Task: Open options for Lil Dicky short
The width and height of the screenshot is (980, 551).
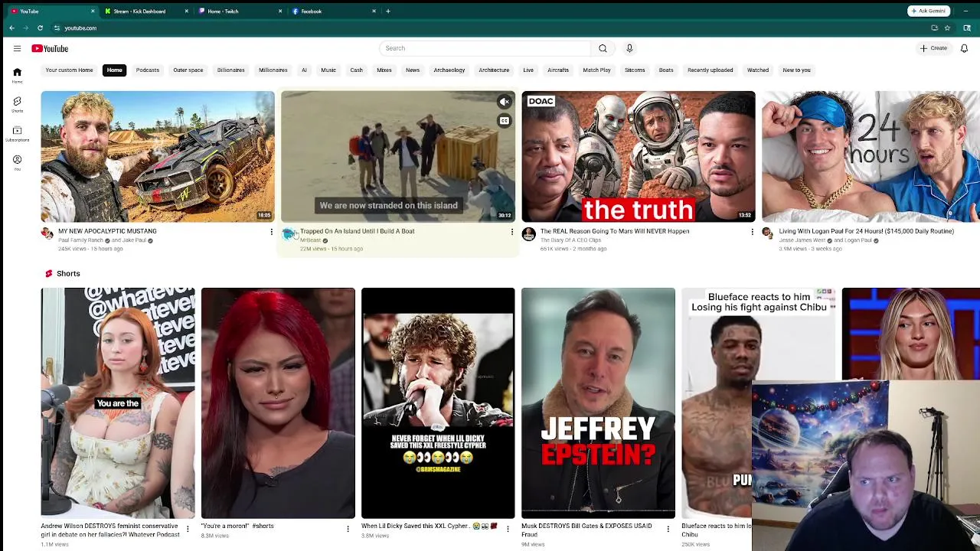Action: (508, 529)
